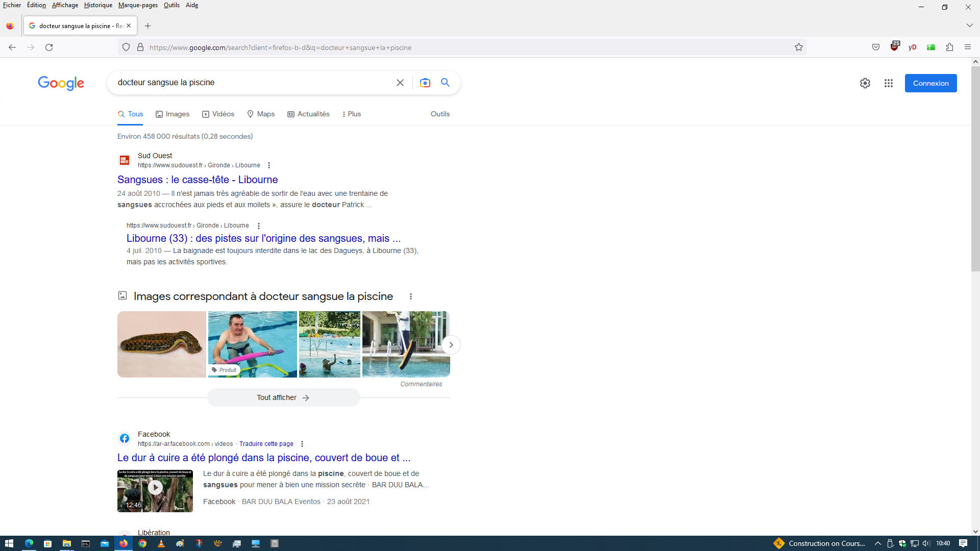Click the Google search magnifier icon
This screenshot has height=551, width=980.
coord(445,83)
